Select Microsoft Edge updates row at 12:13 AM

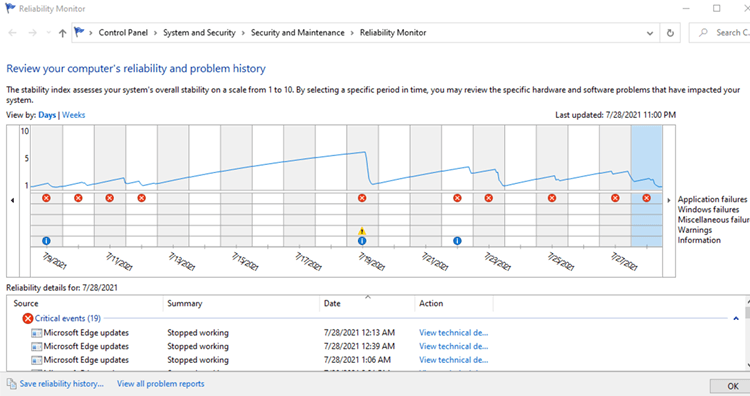coord(261,332)
